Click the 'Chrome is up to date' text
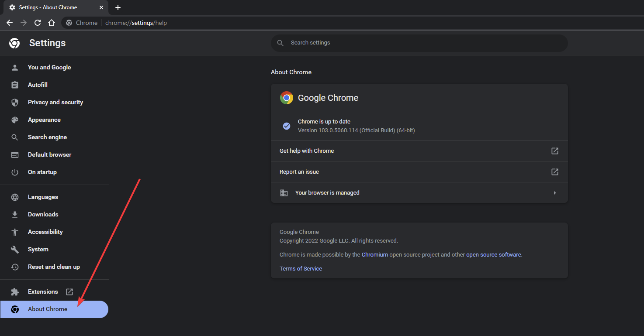644x336 pixels. [x=324, y=121]
